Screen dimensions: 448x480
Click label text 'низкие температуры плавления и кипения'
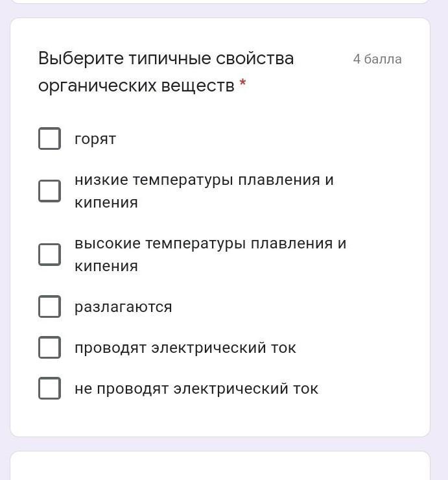[x=204, y=191]
